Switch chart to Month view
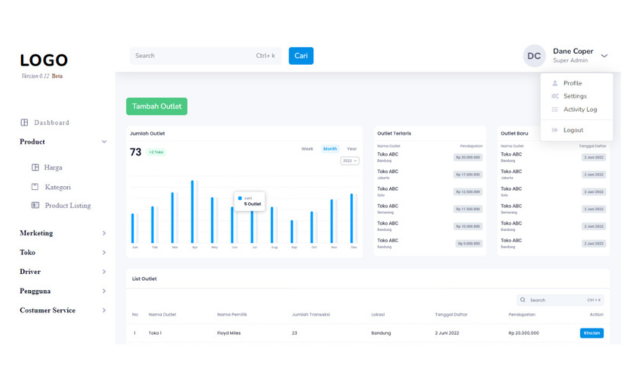The image size is (630, 386). click(330, 149)
